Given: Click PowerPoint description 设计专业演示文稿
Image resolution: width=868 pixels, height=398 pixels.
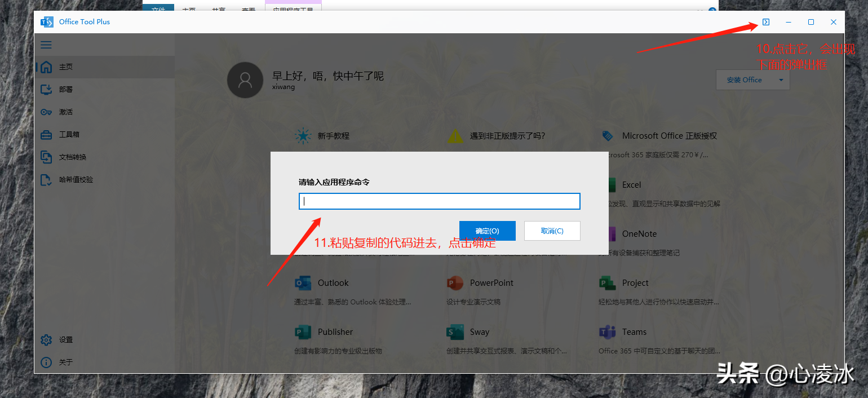Looking at the screenshot, I should click(x=473, y=302).
